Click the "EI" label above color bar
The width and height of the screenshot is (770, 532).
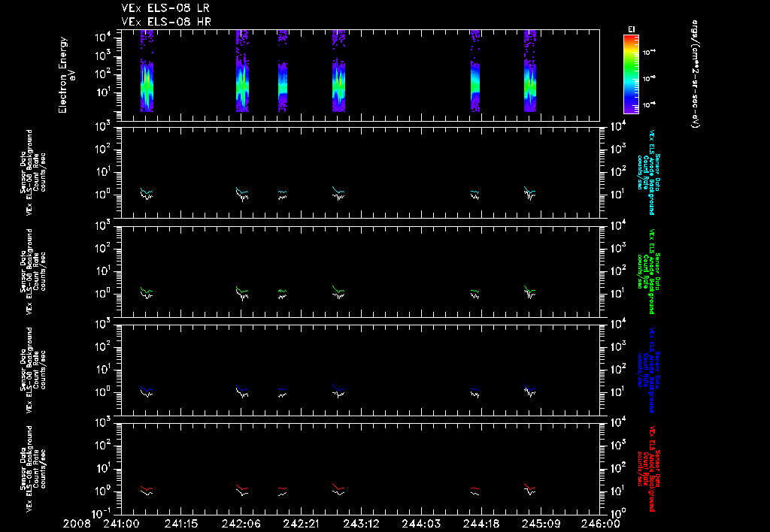coord(631,29)
